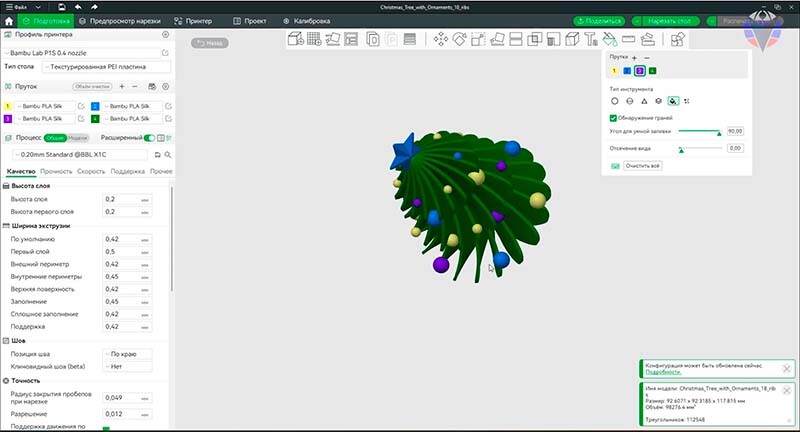Image resolution: width=800 pixels, height=432 pixels.
Task: Choose the gap fill tool type
Action: (687, 101)
